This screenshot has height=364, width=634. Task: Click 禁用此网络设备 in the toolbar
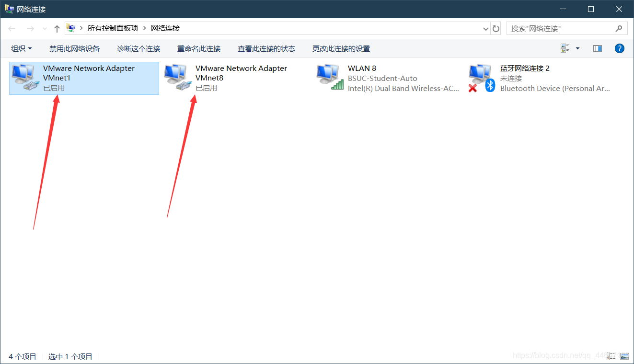click(x=74, y=48)
